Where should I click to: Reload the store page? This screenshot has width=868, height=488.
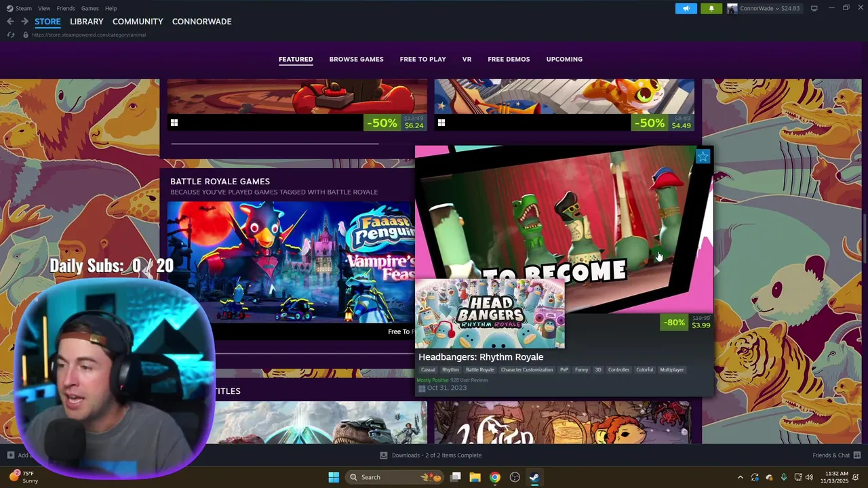10,35
